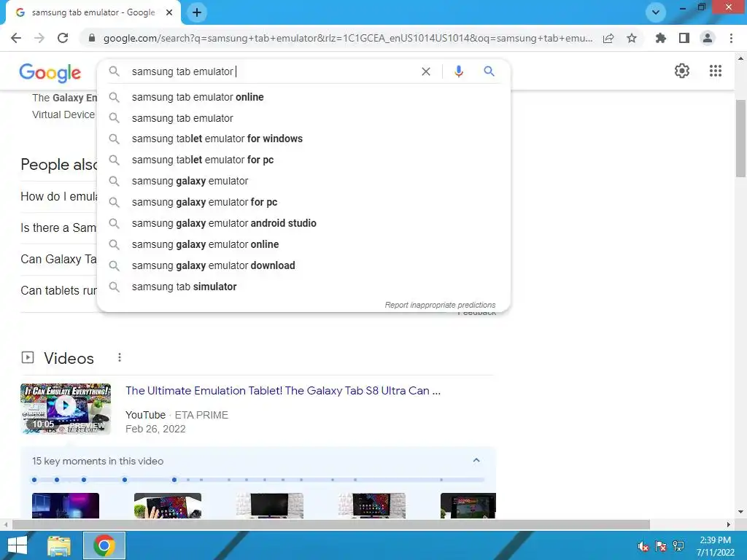Click Chrome icon in taskbar
This screenshot has width=747, height=560.
click(x=104, y=545)
